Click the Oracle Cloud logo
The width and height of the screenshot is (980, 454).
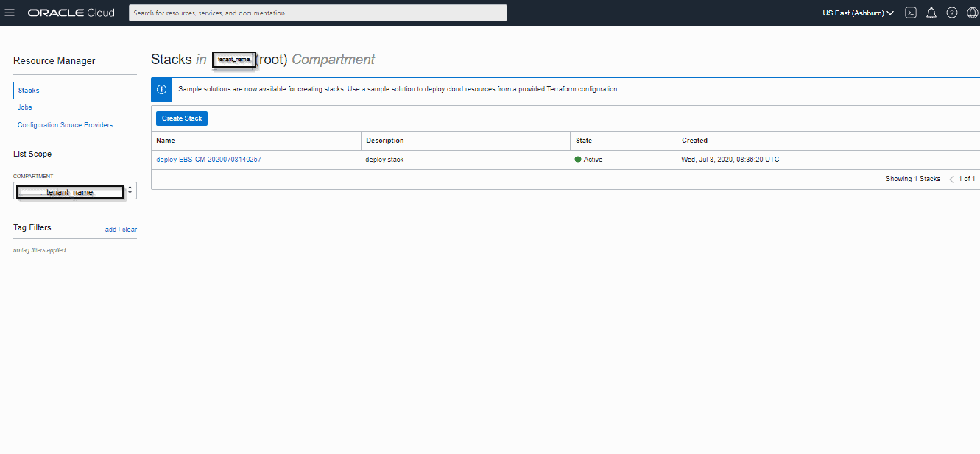coord(71,12)
